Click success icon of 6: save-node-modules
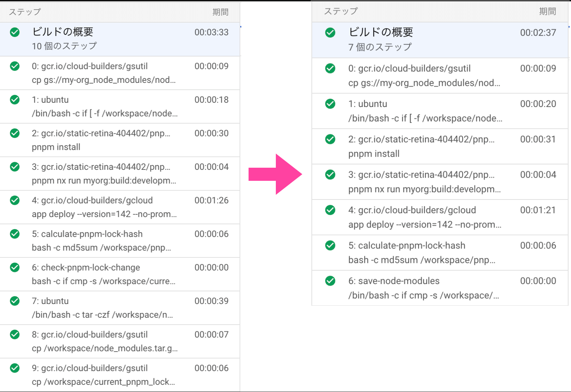The image size is (571, 392). pyautogui.click(x=330, y=281)
